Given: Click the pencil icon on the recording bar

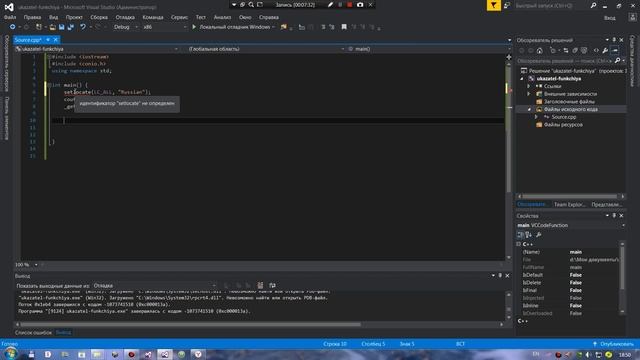Looking at the screenshot, I should coord(330,5).
